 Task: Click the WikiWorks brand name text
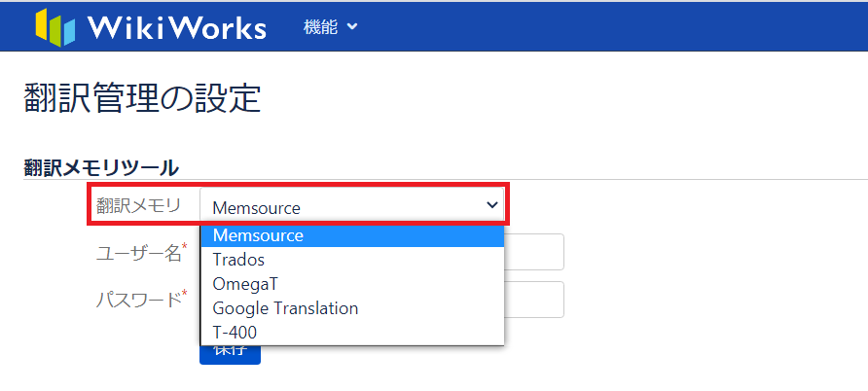pyautogui.click(x=176, y=27)
